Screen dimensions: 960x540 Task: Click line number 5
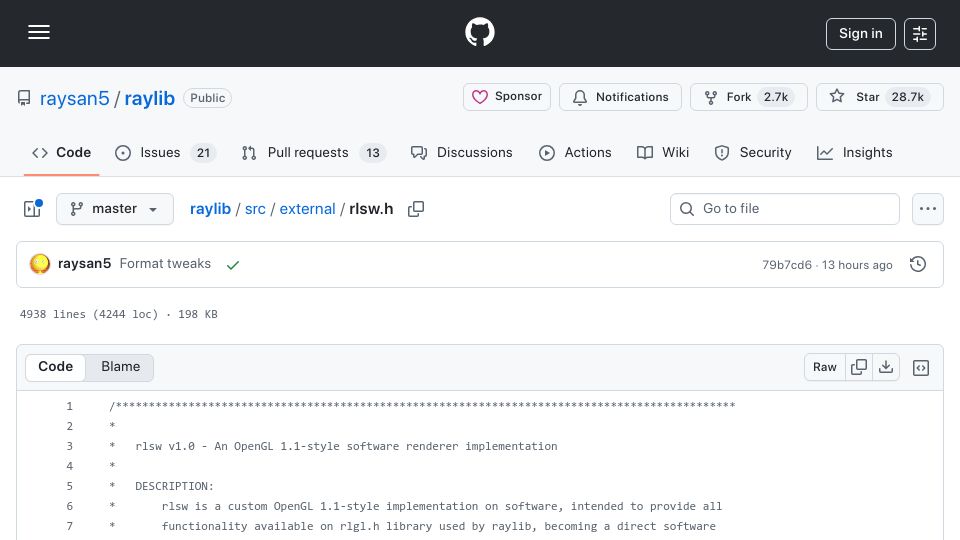pos(70,486)
